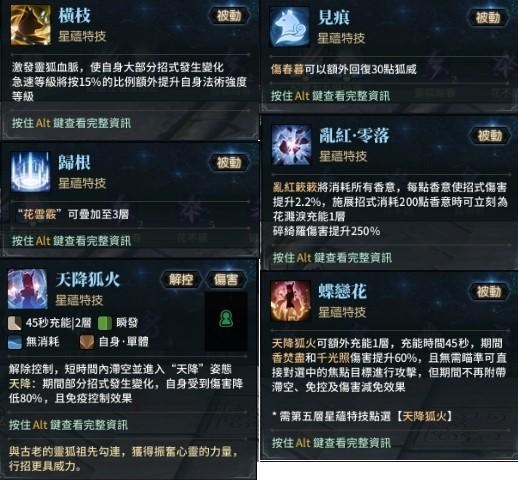Select the 見痕 blue fox skill icon
The height and width of the screenshot is (481, 518).
(289, 27)
